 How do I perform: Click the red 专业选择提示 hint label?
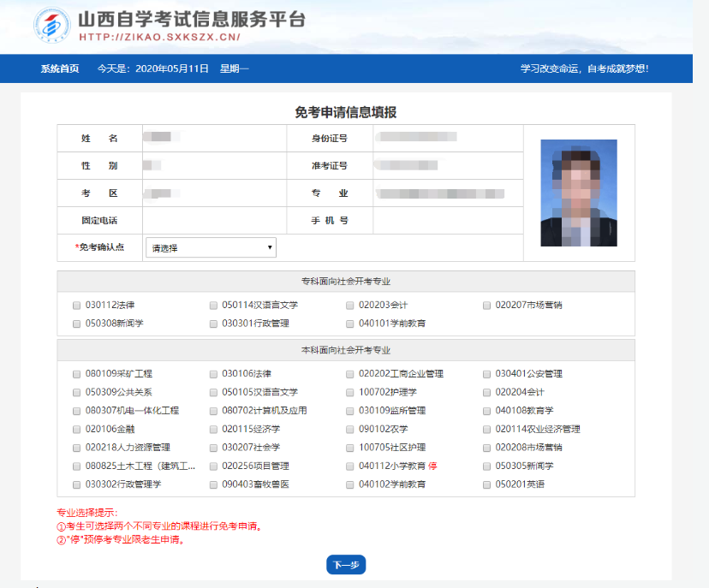click(86, 513)
